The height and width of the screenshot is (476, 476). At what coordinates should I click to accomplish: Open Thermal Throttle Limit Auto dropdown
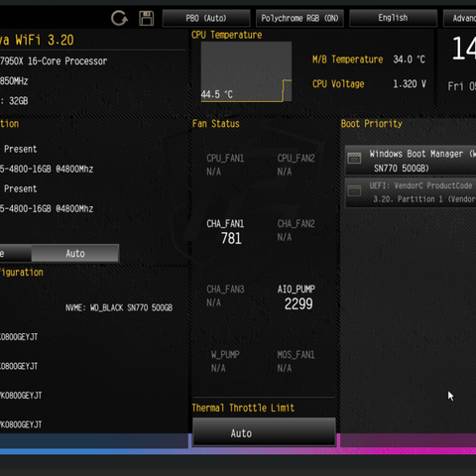point(264,433)
